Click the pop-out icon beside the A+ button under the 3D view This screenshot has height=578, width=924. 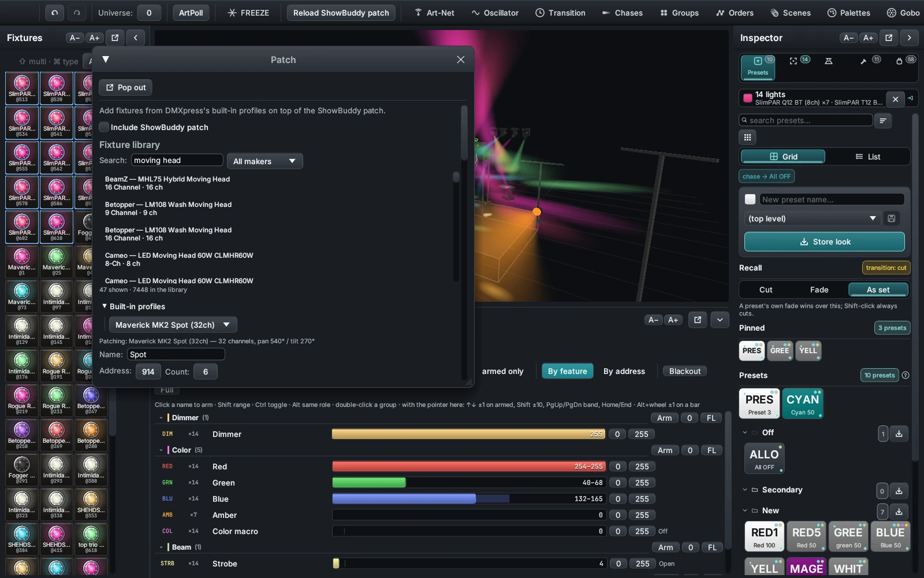coord(698,320)
